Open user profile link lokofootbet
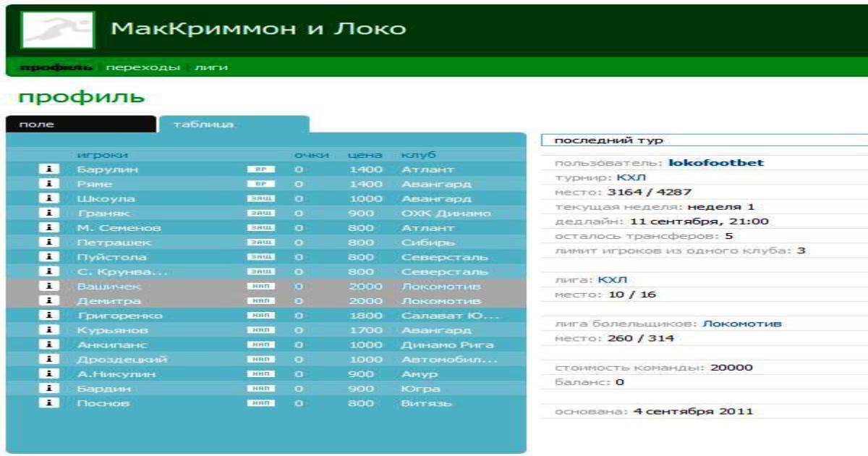This screenshot has height=456, width=868. [715, 163]
